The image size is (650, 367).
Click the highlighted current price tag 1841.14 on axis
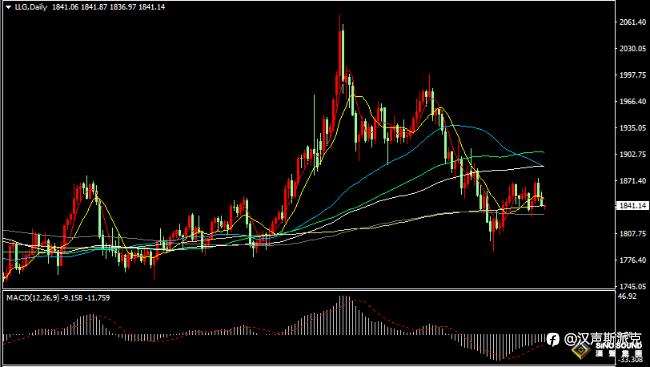tap(633, 206)
